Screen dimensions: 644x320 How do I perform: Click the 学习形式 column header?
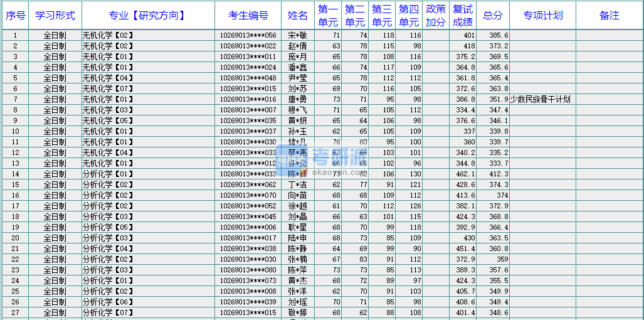[55, 16]
